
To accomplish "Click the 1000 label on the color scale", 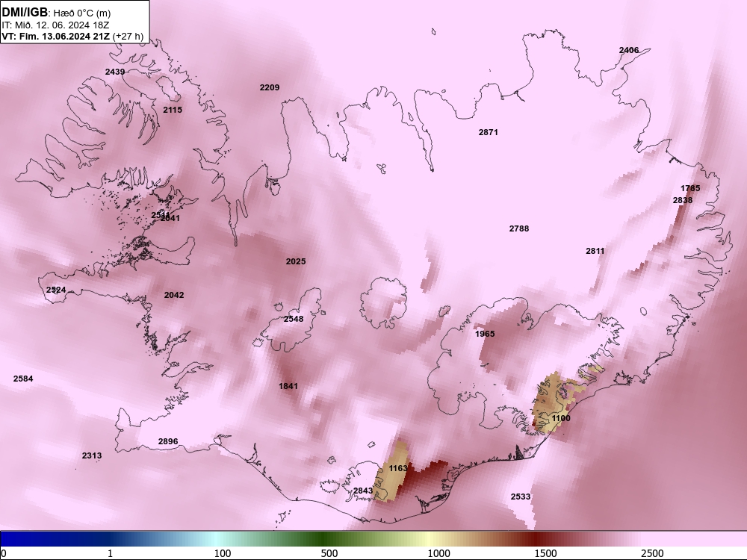I will pos(438,553).
